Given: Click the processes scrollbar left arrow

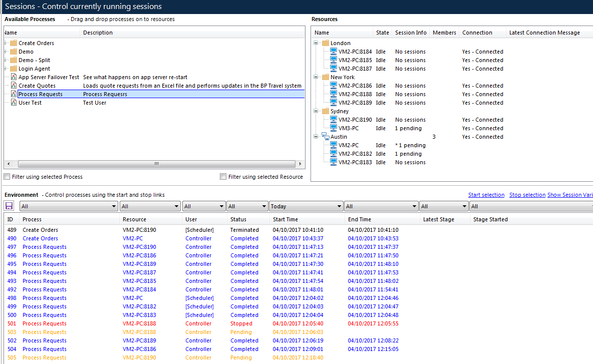Looking at the screenshot, I should pyautogui.click(x=9, y=164).
